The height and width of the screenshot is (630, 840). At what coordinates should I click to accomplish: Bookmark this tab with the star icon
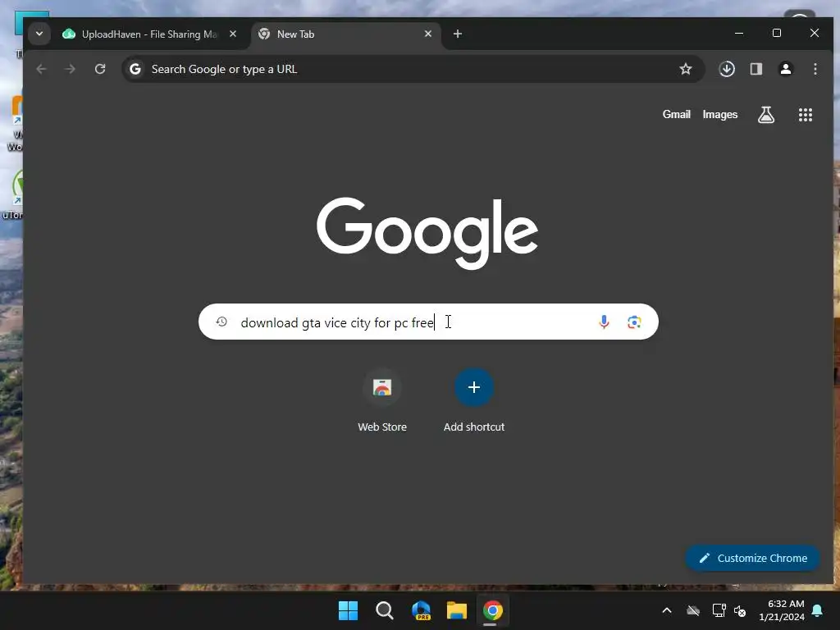[686, 69]
